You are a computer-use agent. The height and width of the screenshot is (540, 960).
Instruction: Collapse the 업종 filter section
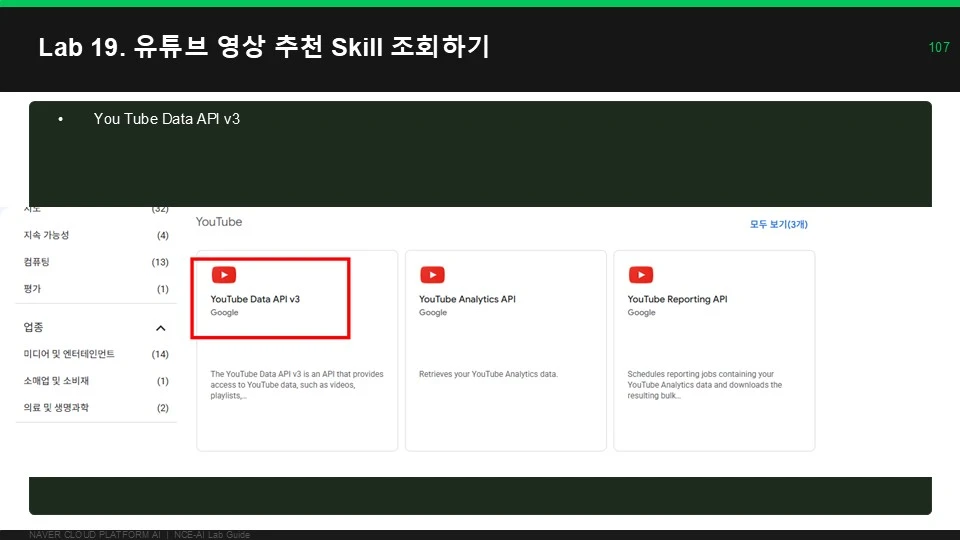[x=160, y=328]
